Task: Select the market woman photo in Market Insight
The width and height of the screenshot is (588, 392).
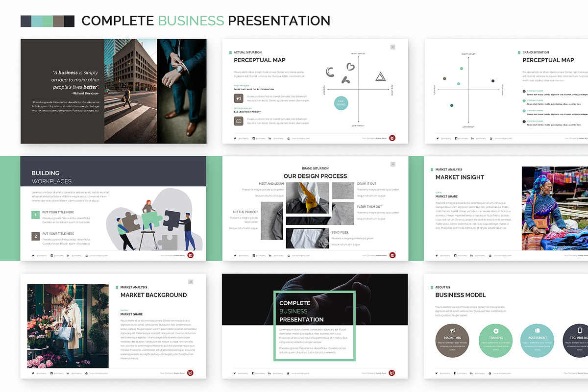Action: 555,208
